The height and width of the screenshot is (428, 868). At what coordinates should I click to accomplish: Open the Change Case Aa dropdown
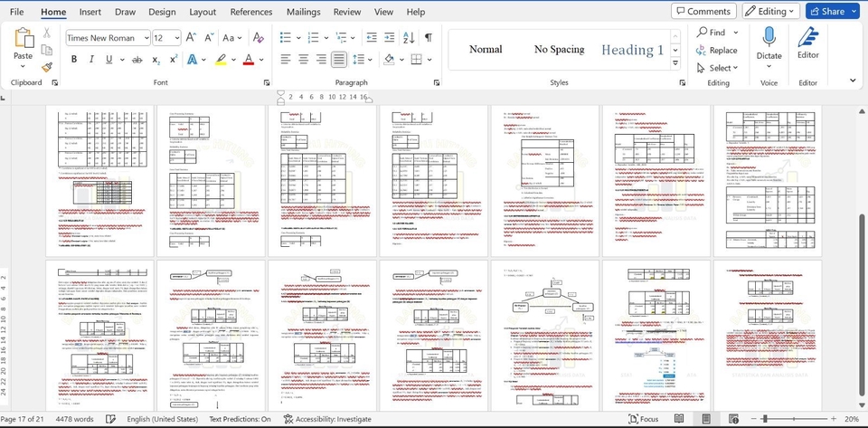coord(232,38)
